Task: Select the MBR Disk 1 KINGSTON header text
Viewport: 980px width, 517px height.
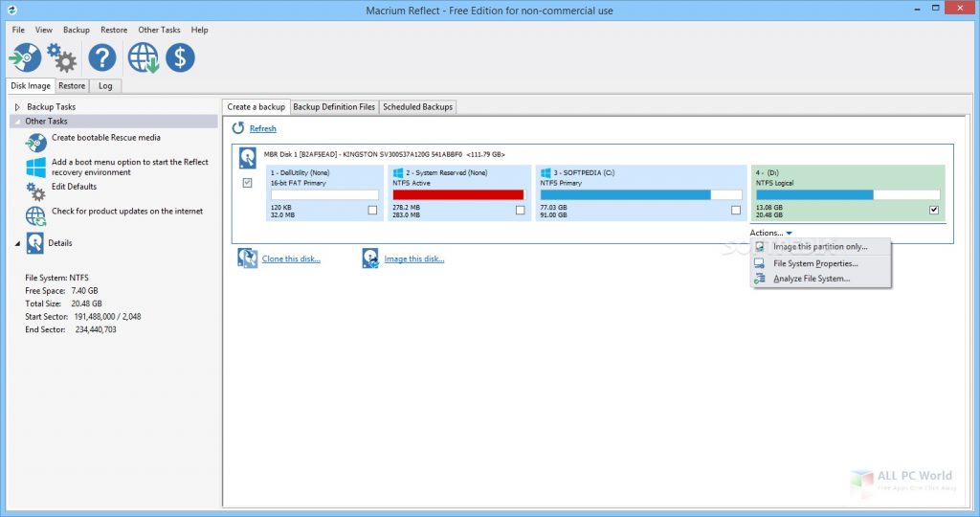Action: [x=385, y=154]
